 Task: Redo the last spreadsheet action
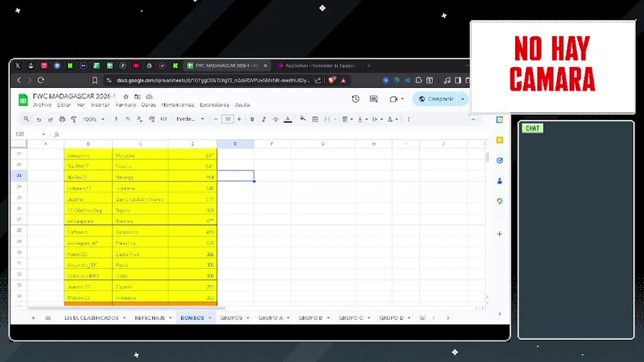[50, 119]
